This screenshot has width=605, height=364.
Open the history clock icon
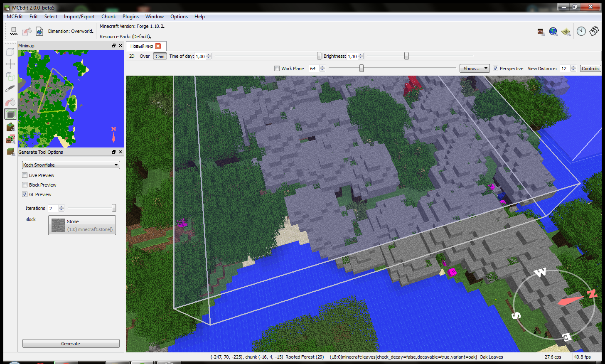[581, 31]
